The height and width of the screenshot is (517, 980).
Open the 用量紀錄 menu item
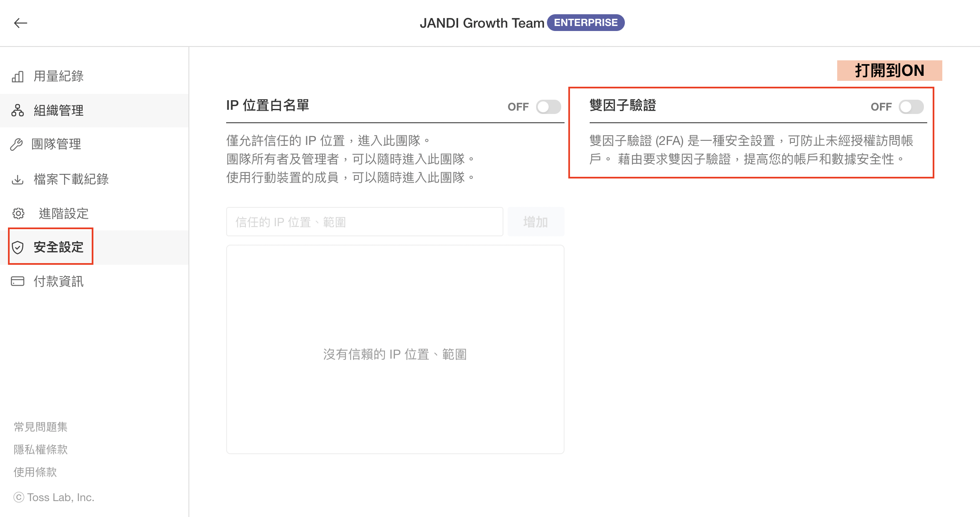pyautogui.click(x=59, y=76)
